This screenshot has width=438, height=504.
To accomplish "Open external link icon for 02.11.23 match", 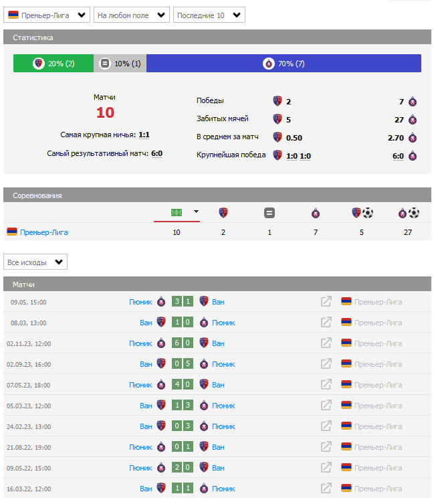I will pos(326,343).
